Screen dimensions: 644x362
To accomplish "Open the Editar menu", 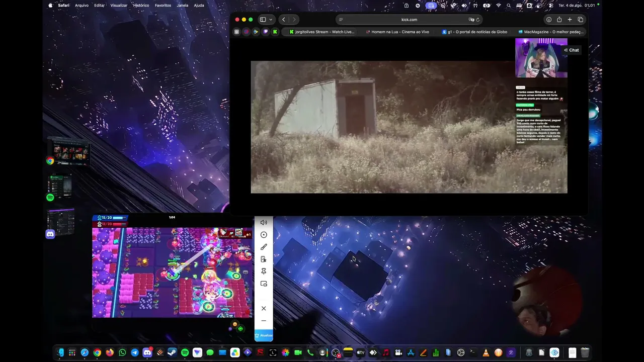I will (100, 5).
